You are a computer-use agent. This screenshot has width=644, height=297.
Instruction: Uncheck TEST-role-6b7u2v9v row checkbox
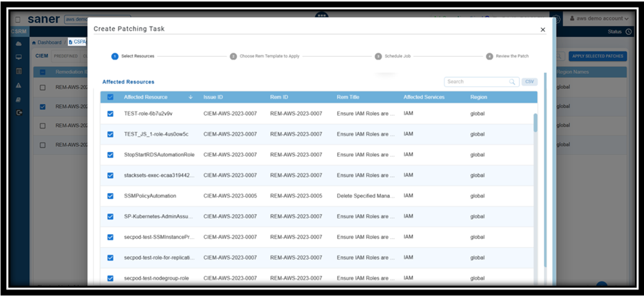click(x=110, y=114)
